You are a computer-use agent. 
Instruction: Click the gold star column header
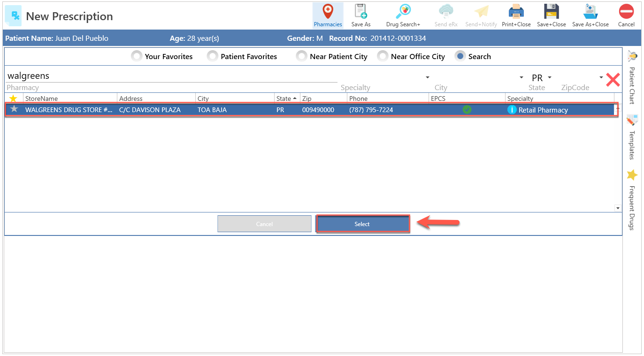[13, 98]
